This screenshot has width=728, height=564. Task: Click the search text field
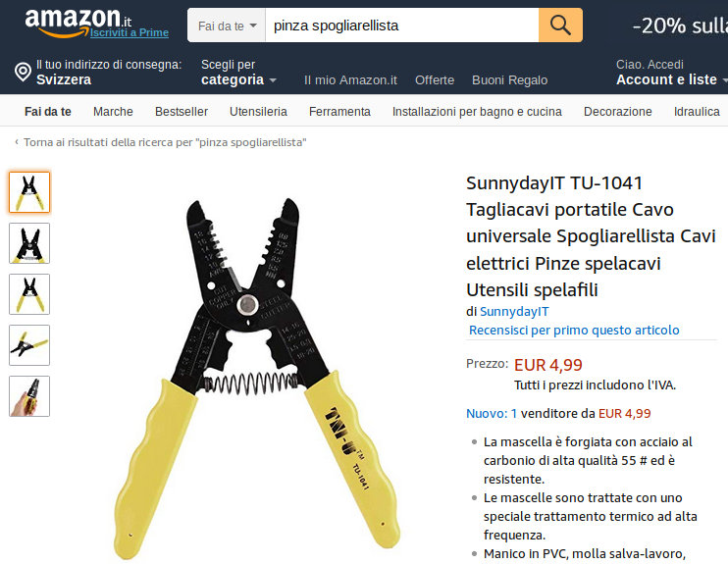pos(401,26)
